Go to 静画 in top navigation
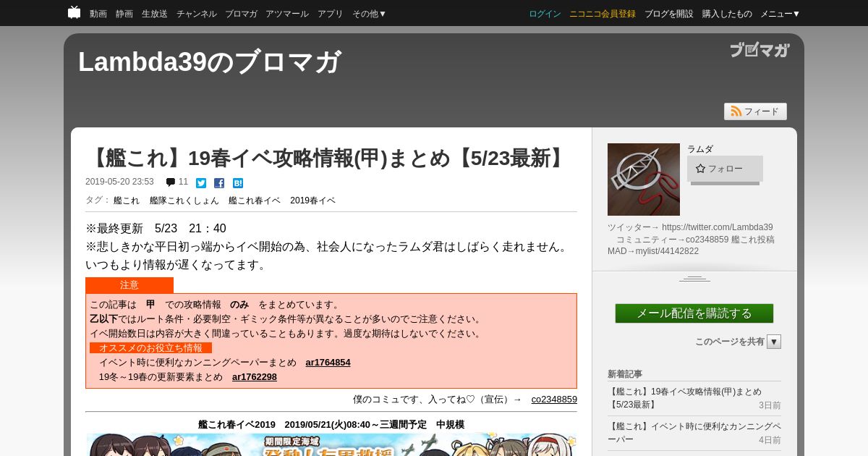Image resolution: width=868 pixels, height=456 pixels. tap(124, 14)
